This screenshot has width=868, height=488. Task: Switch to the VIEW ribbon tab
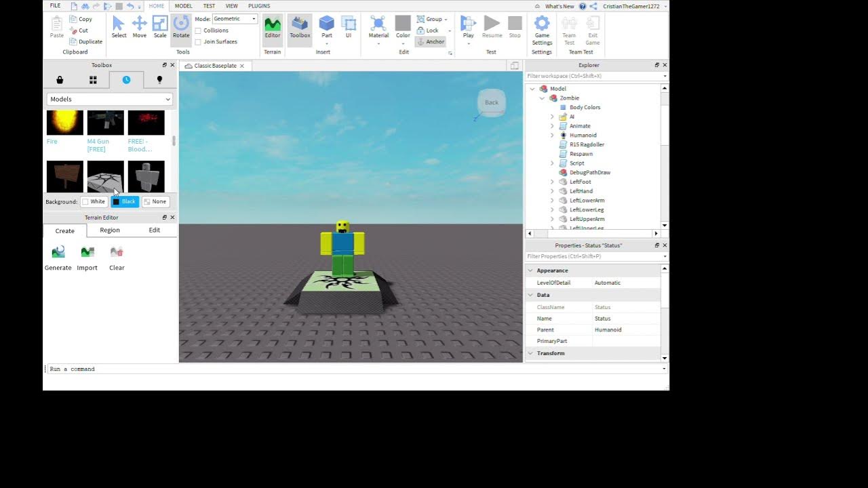click(x=231, y=6)
